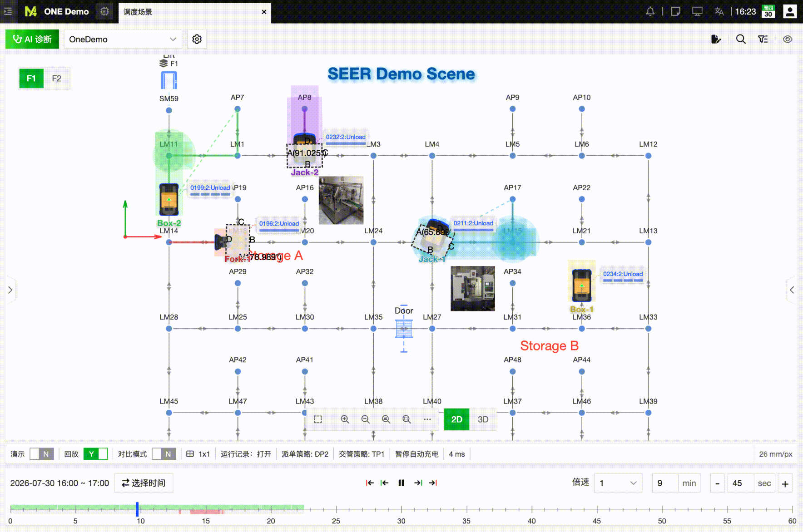803x532 pixels.
Task: Switch to floor F1
Action: tap(31, 79)
